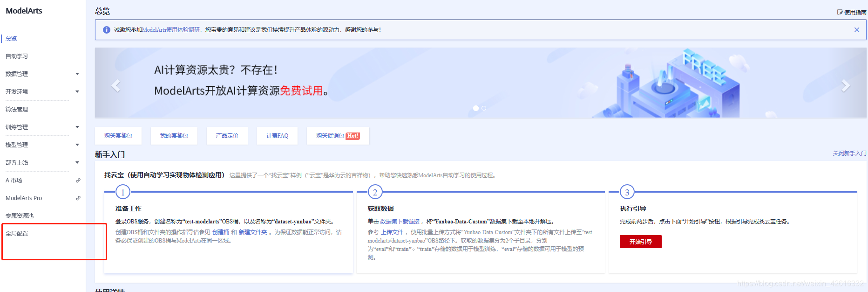Click the 获取数据 step heading

tap(381, 209)
